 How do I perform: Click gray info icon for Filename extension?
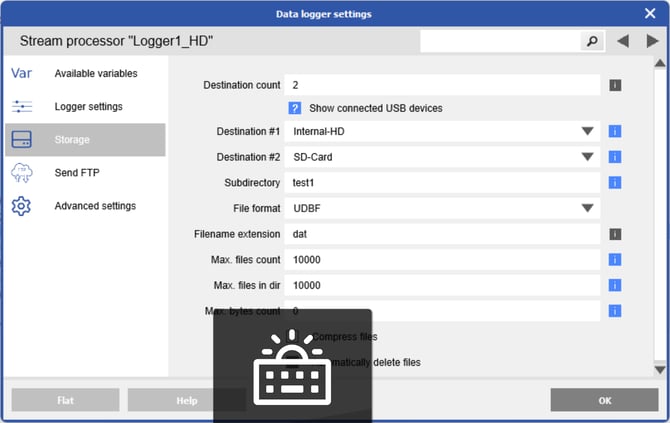coord(615,234)
